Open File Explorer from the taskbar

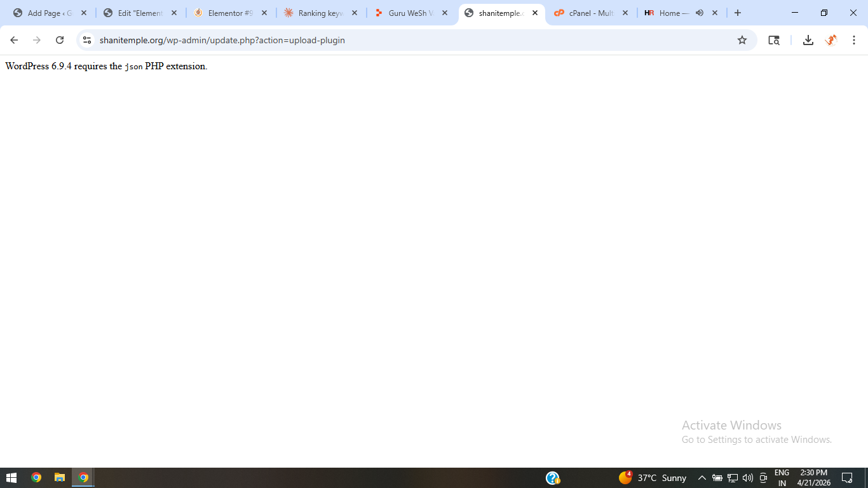tap(60, 478)
